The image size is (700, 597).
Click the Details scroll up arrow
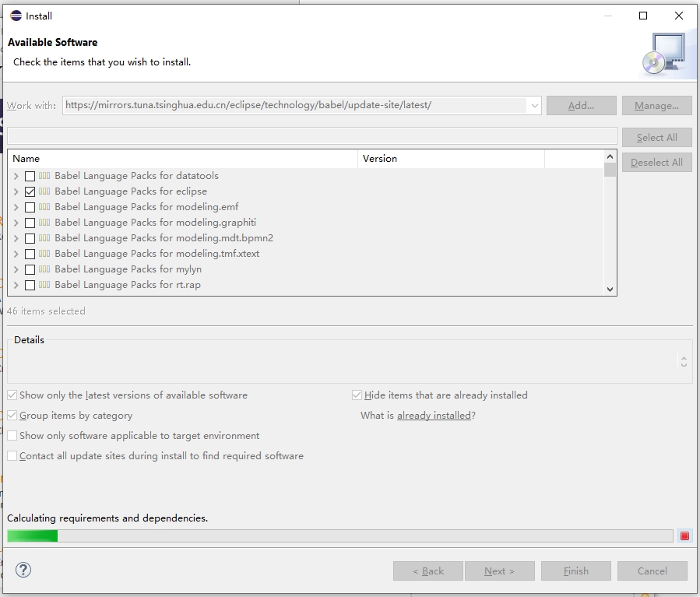[x=684, y=357]
